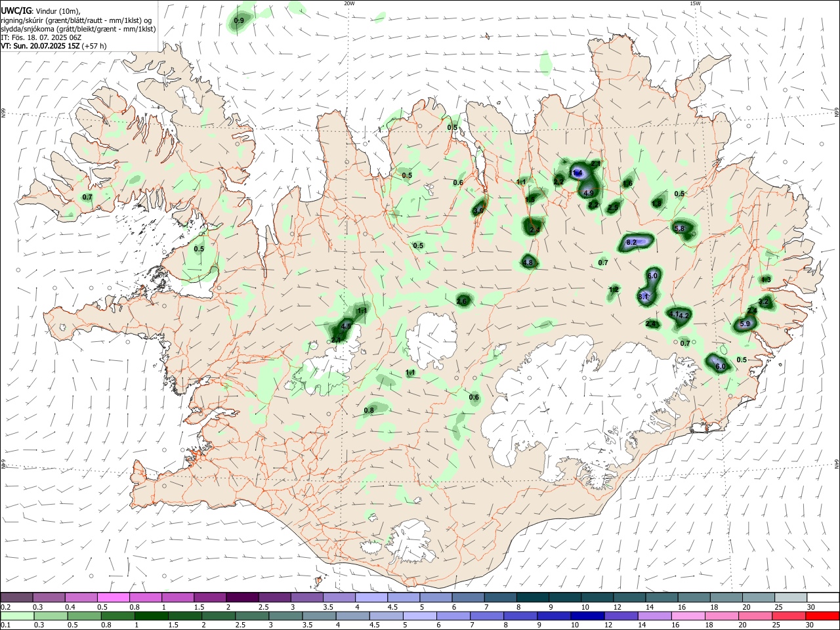
Task: Select the slydda/snjókoma legend description line
Action: pyautogui.click(x=78, y=29)
